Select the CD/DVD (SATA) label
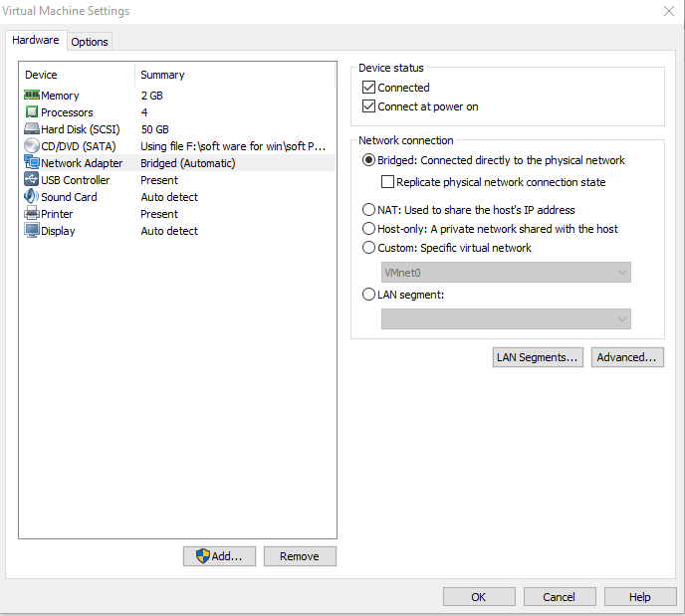This screenshot has width=685, height=616. 79,146
